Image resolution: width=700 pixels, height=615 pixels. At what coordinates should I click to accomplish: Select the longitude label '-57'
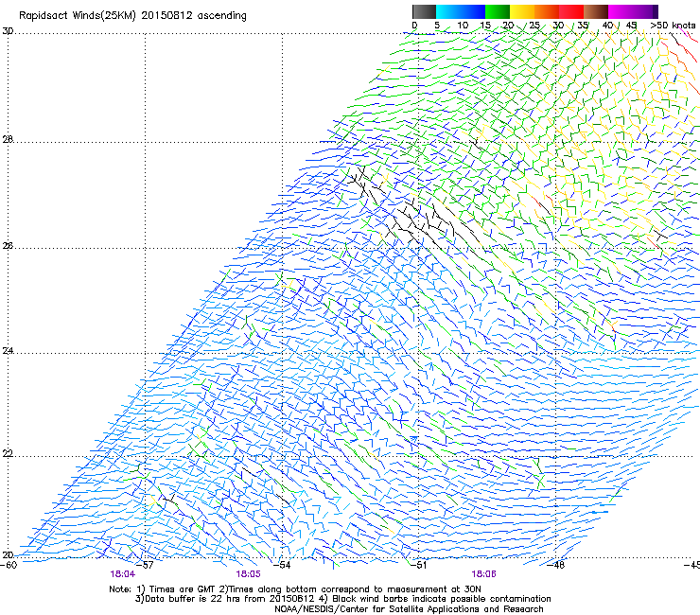(145, 565)
